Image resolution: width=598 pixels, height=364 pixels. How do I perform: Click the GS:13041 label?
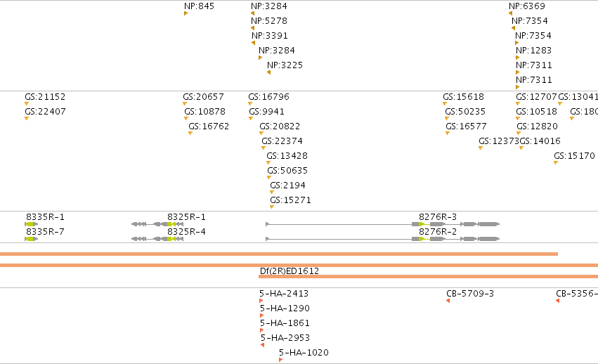pyautogui.click(x=578, y=97)
